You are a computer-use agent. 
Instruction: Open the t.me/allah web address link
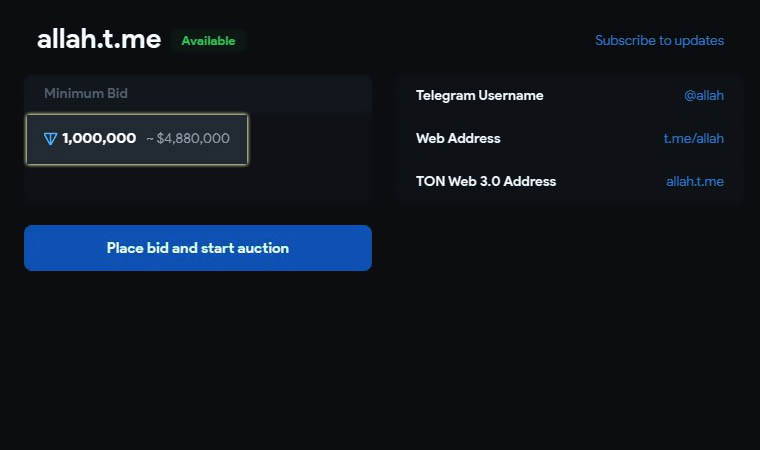click(x=694, y=139)
